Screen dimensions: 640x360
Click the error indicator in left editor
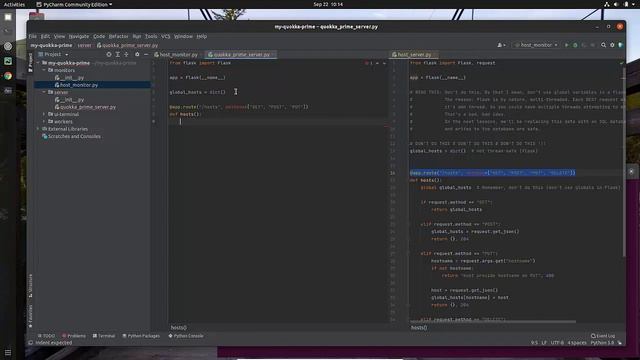(368, 63)
